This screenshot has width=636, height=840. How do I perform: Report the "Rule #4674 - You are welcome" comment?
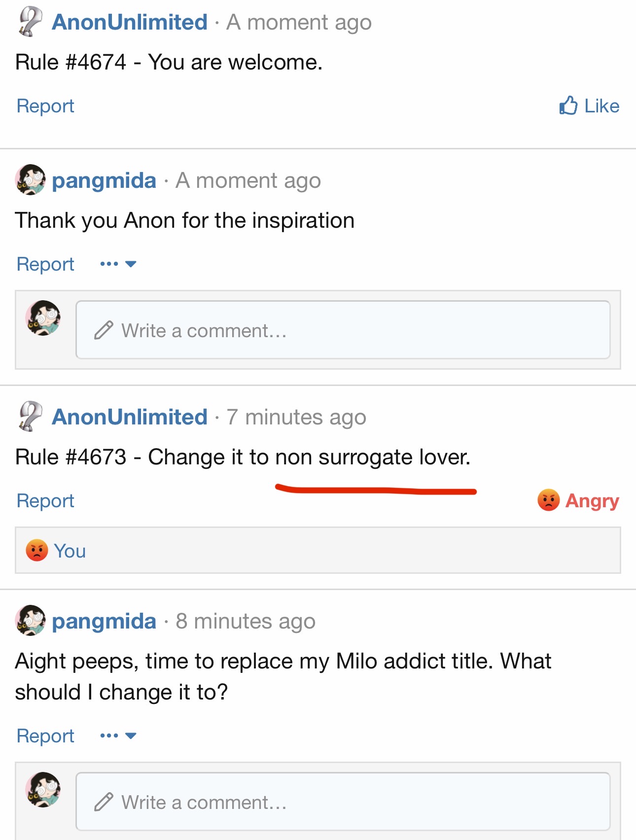click(x=45, y=106)
